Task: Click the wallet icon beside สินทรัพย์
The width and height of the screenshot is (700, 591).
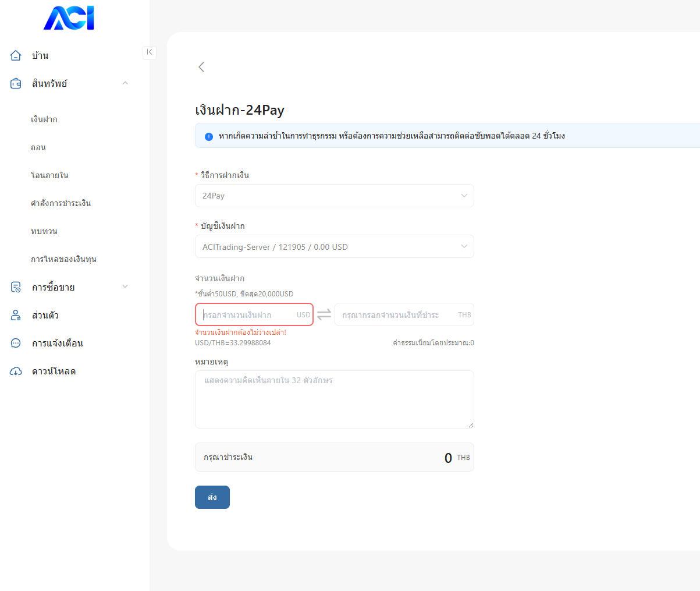Action: tap(16, 83)
